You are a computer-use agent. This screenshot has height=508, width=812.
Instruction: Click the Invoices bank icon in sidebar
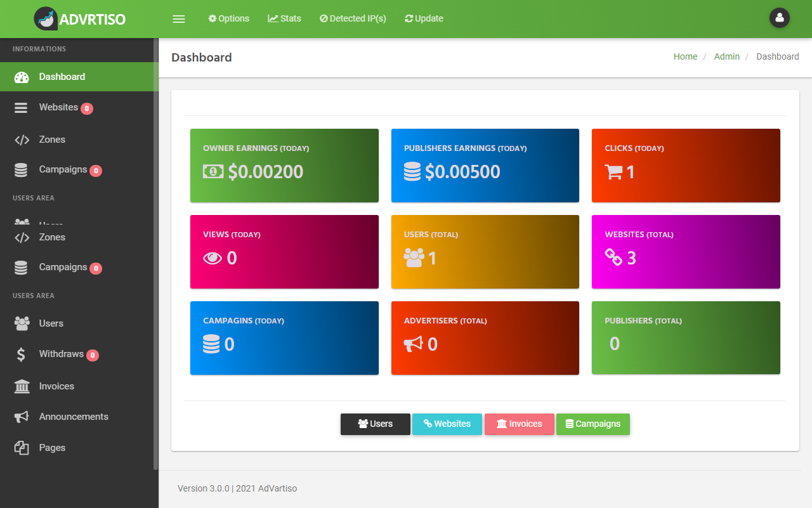(x=21, y=386)
